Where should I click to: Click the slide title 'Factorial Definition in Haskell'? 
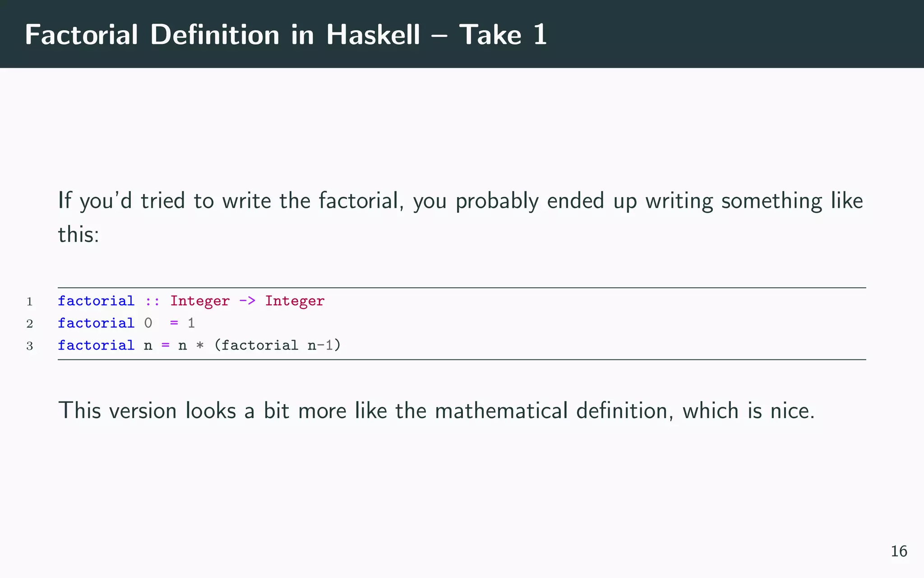tap(222, 35)
